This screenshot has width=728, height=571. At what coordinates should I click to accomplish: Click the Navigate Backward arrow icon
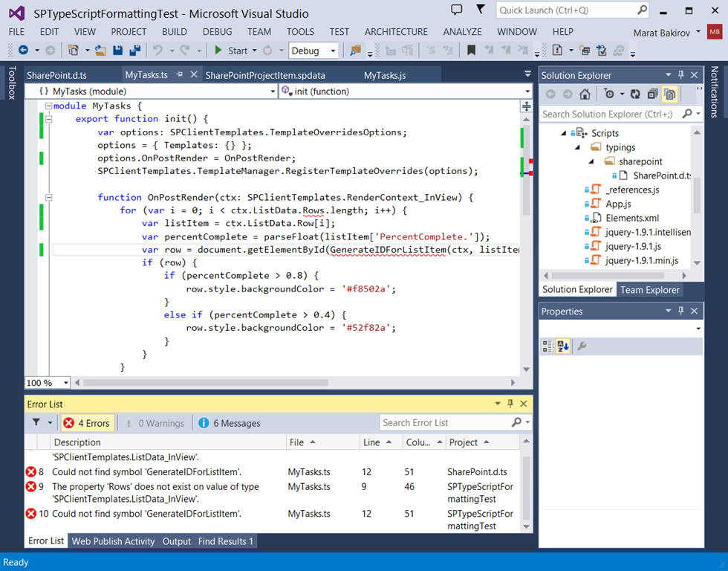[x=23, y=50]
